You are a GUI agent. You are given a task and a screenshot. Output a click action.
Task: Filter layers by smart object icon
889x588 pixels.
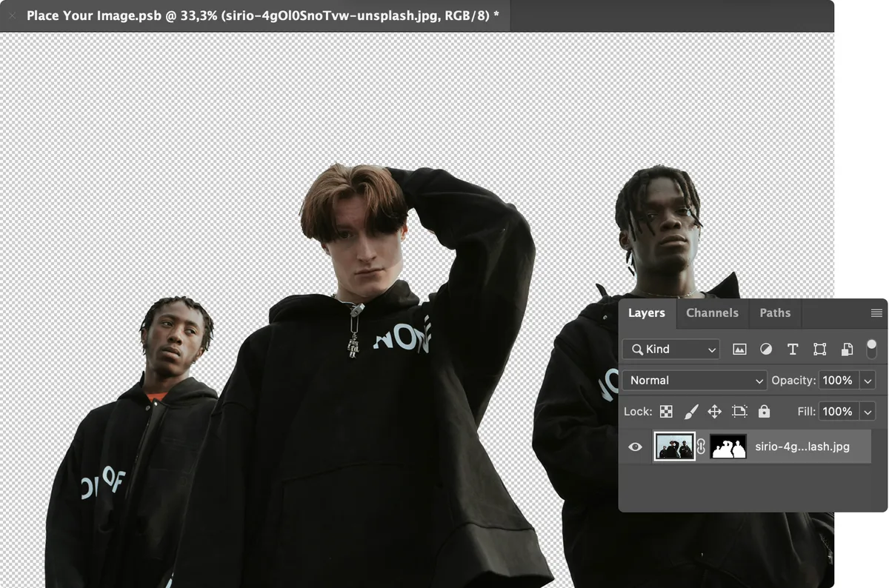[x=847, y=350]
